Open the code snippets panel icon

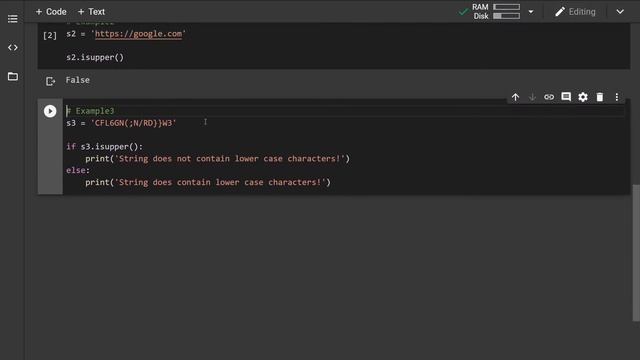tap(13, 47)
